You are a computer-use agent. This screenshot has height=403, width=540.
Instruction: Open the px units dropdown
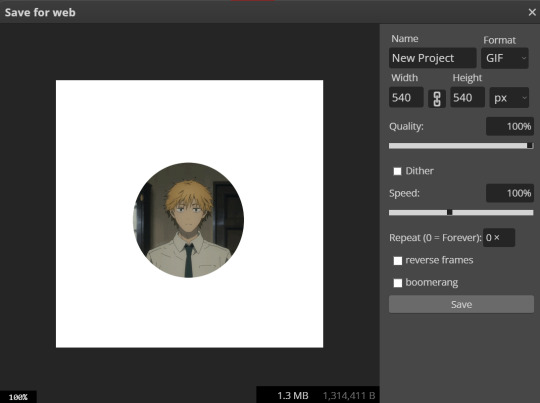[x=509, y=98]
